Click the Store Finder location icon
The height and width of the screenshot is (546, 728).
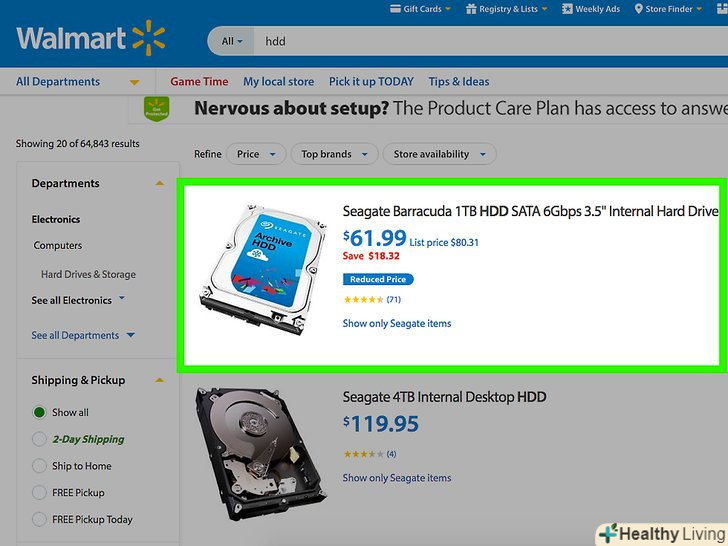pyautogui.click(x=637, y=9)
